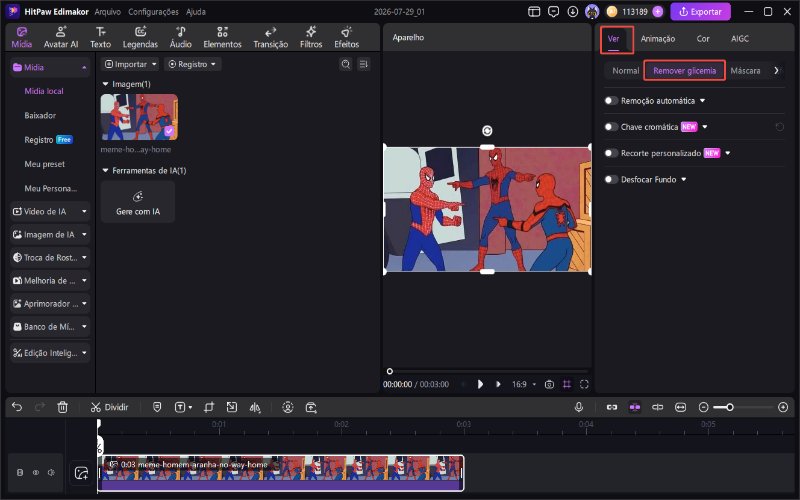The width and height of the screenshot is (800, 500).
Task: Open the 16:9 aspect ratio dropdown
Action: tap(523, 384)
